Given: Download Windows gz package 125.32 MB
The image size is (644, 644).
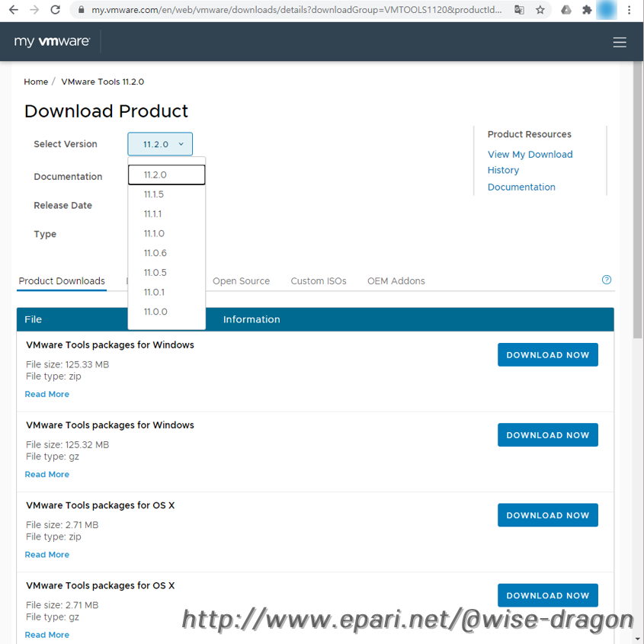Looking at the screenshot, I should coord(547,435).
